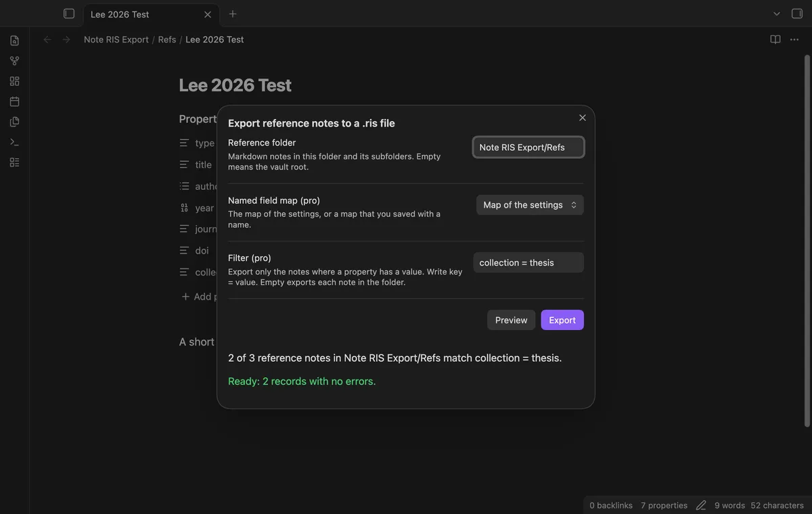Open Note RIS Export breadcrumb
This screenshot has height=514, width=812.
pos(116,40)
